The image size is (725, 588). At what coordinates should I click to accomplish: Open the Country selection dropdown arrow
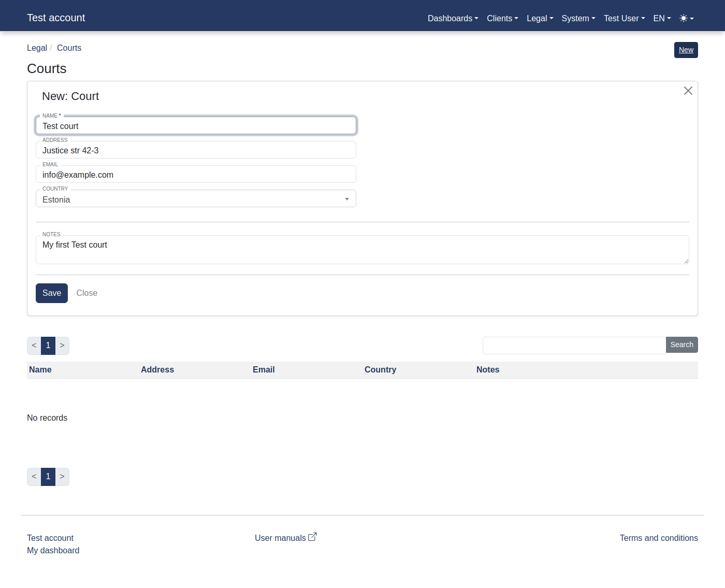346,198
